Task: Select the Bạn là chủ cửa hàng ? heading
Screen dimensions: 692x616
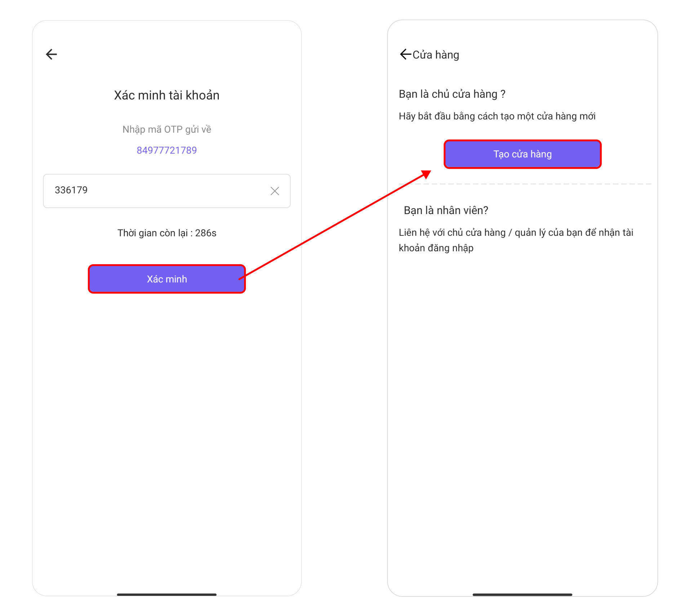Action: (x=452, y=94)
